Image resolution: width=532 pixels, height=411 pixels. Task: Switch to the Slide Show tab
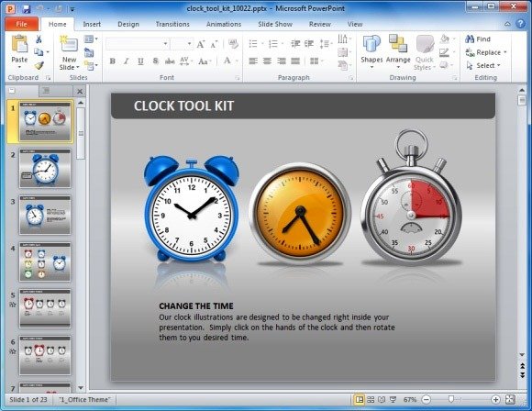click(275, 24)
